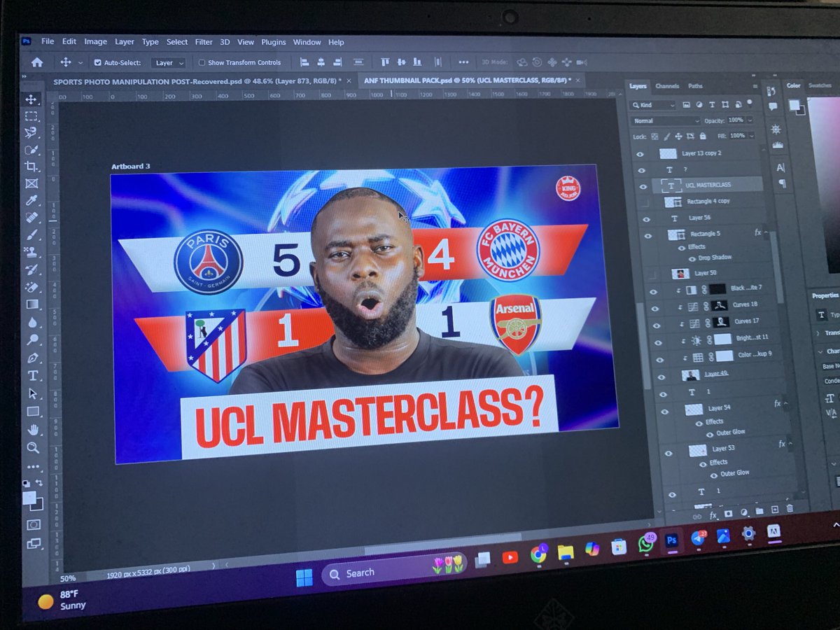Select the Dodge tool
Viewport: 840px width, 630px height.
[x=32, y=339]
